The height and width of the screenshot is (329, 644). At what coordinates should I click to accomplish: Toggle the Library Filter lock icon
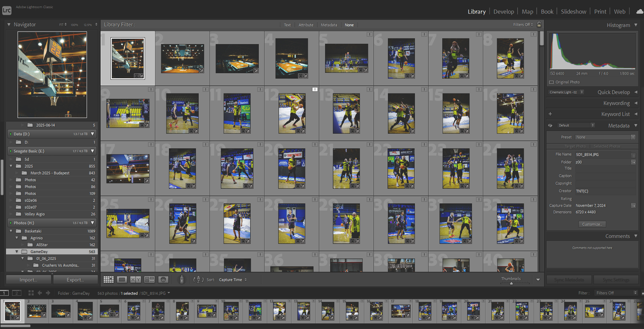coord(539,25)
